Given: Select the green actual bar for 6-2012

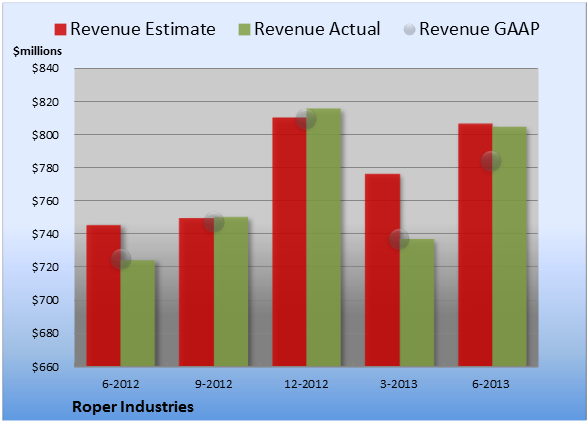Looking at the screenshot, I should point(138,313).
